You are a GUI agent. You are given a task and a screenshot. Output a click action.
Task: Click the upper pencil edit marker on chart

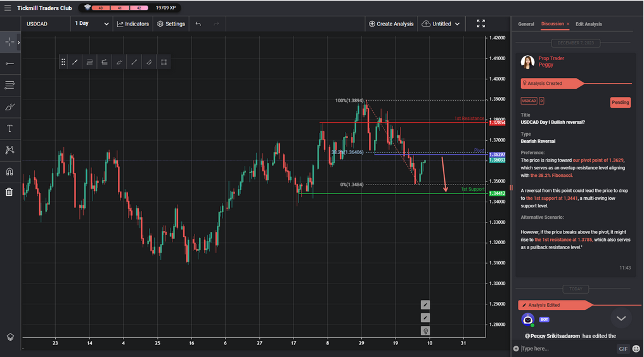pos(425,305)
